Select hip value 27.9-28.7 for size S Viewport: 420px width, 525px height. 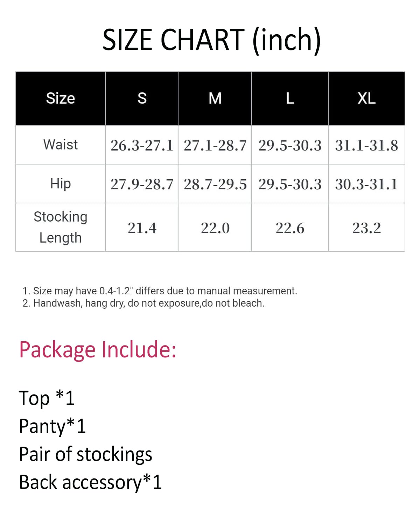click(x=142, y=184)
